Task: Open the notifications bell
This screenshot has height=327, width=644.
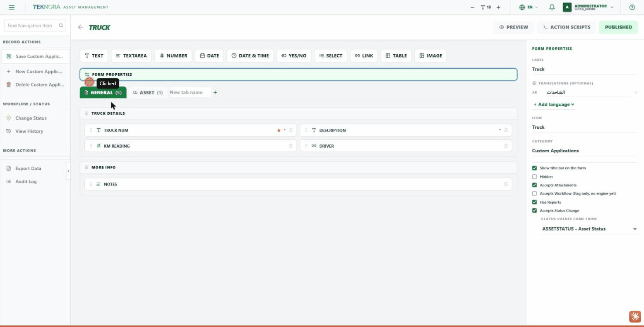Action: 552,7
